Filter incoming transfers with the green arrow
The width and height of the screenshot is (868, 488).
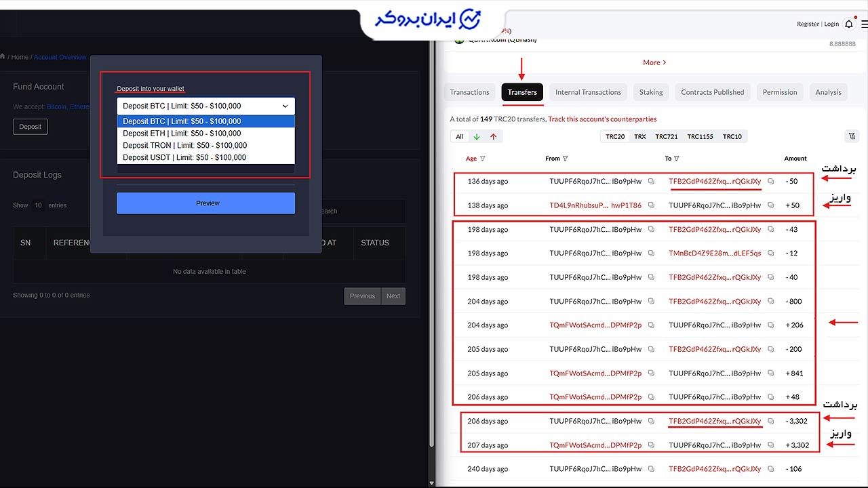pyautogui.click(x=477, y=136)
